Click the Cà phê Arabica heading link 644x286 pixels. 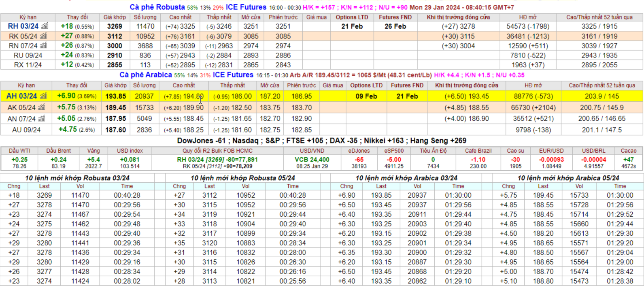coord(146,75)
